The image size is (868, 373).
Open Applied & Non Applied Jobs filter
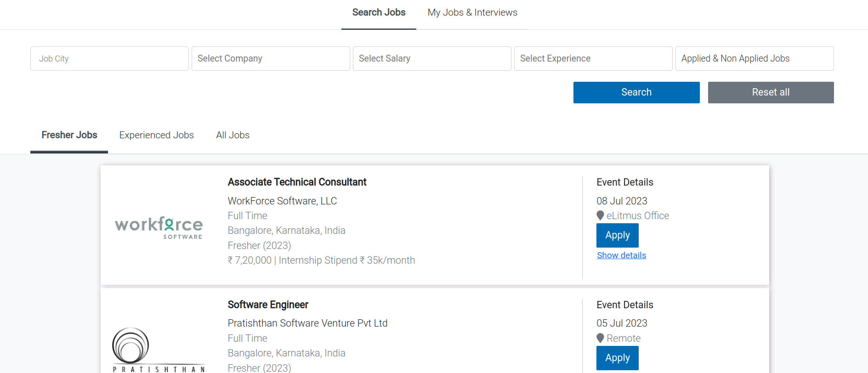(755, 58)
